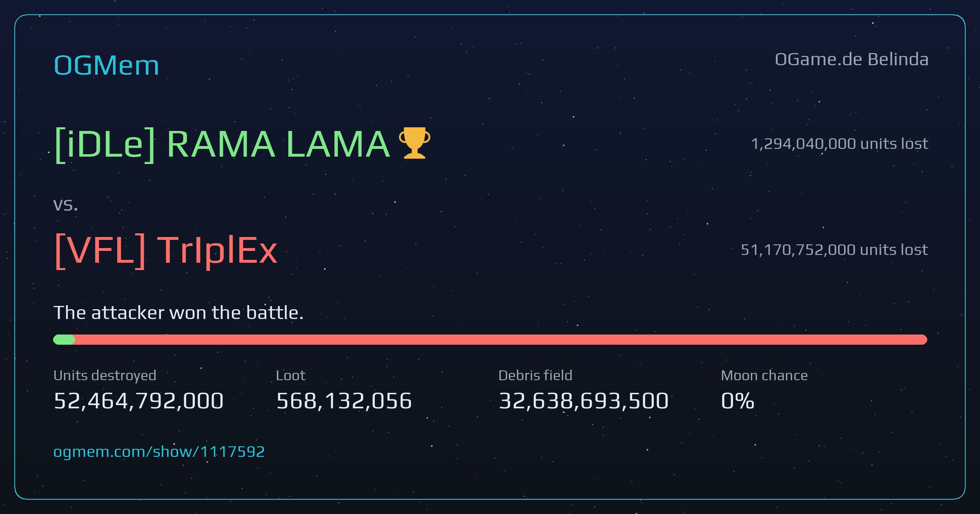Click attacker name [iDLe] RAMA LAMA
The image size is (980, 514).
[223, 144]
